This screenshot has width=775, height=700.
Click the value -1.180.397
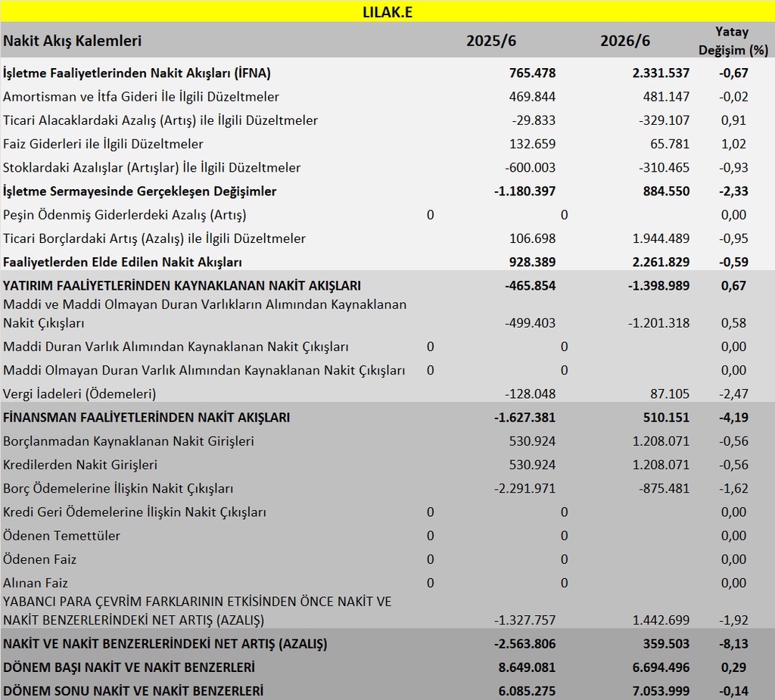524,191
